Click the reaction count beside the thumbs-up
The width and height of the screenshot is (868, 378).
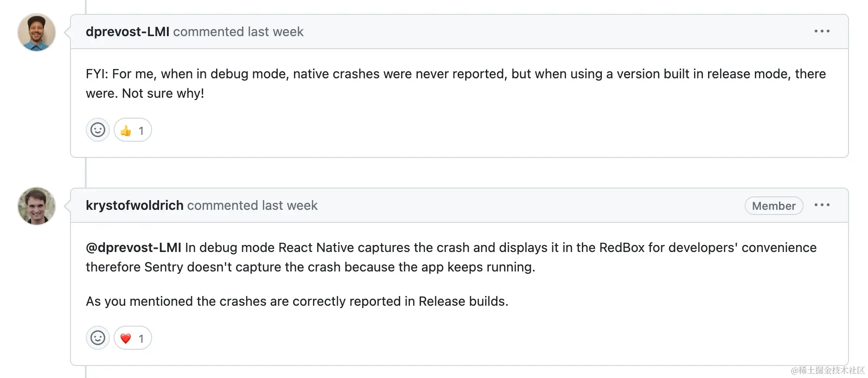141,130
